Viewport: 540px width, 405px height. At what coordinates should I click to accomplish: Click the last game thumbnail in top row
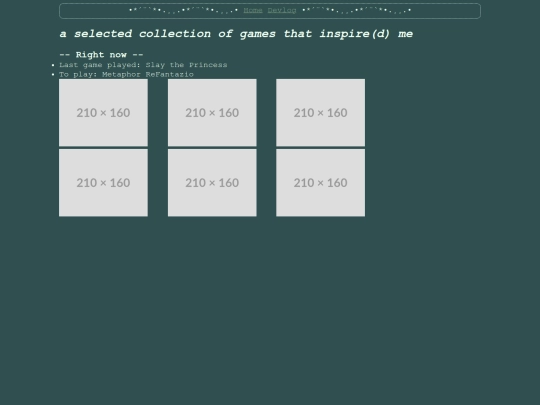tap(321, 113)
